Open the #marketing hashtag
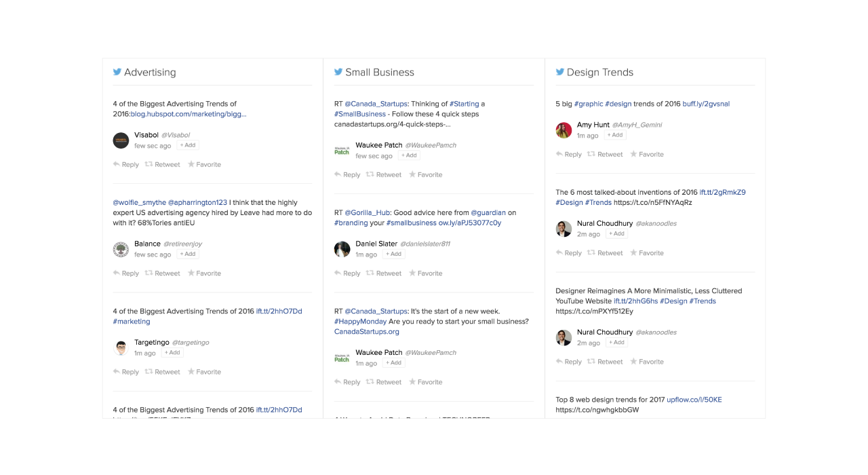 pos(132,322)
